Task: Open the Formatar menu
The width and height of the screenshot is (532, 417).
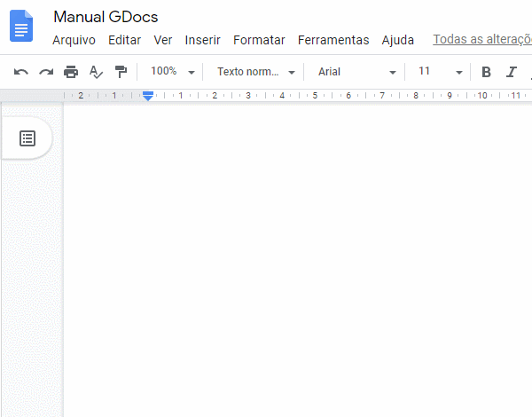Action: click(259, 40)
